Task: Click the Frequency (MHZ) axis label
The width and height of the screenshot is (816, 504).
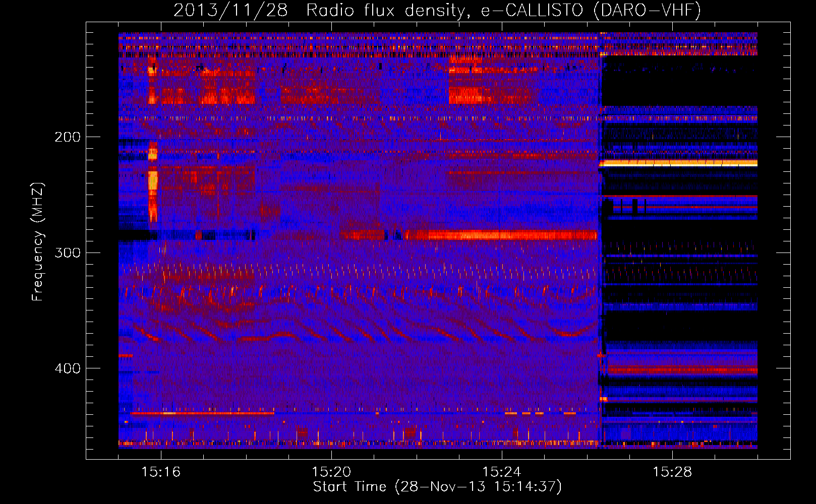Action: click(38, 242)
